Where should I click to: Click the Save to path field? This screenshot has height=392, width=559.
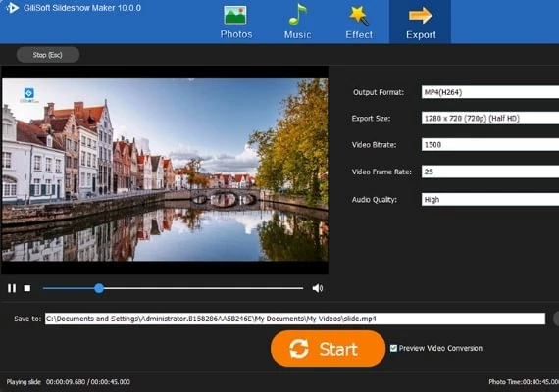(295, 318)
